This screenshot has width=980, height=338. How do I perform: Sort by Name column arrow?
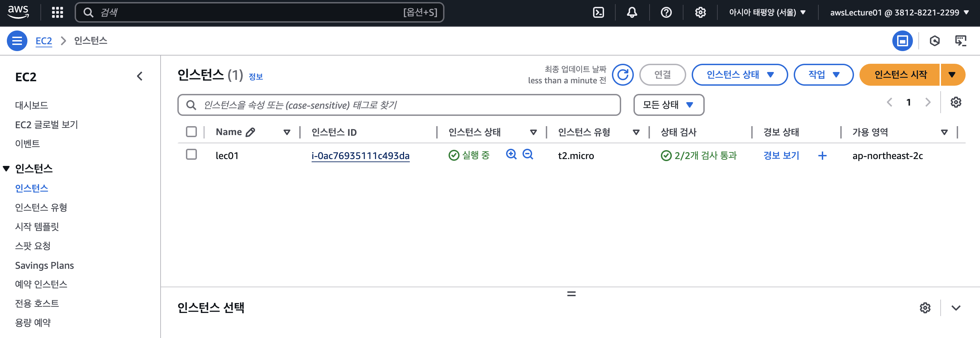click(x=287, y=132)
